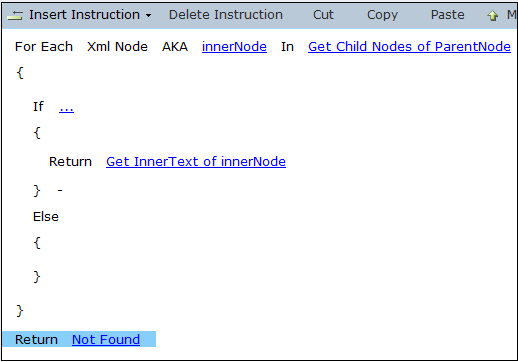The width and height of the screenshot is (518, 362).
Task: Click the Xml Node type label
Action: coord(117,47)
